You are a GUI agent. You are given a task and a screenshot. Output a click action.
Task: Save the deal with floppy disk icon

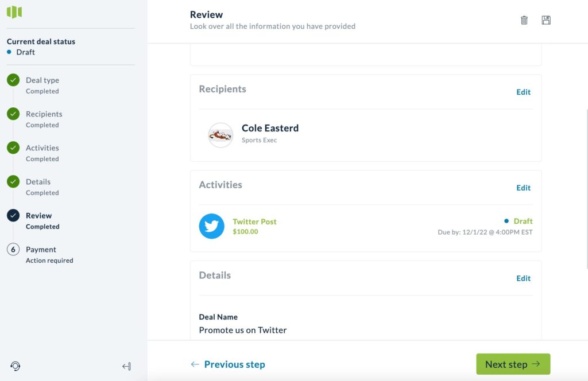click(x=546, y=20)
